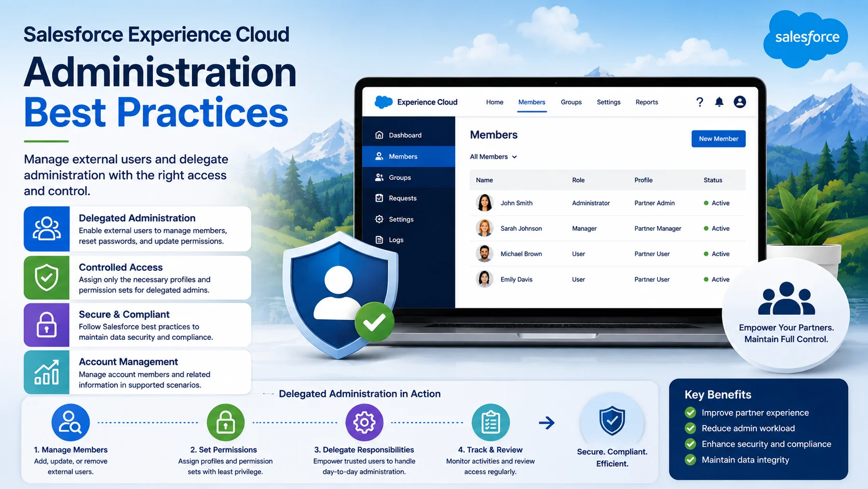The width and height of the screenshot is (868, 489).
Task: Click the Set Permissions green lock icon
Action: click(x=225, y=422)
